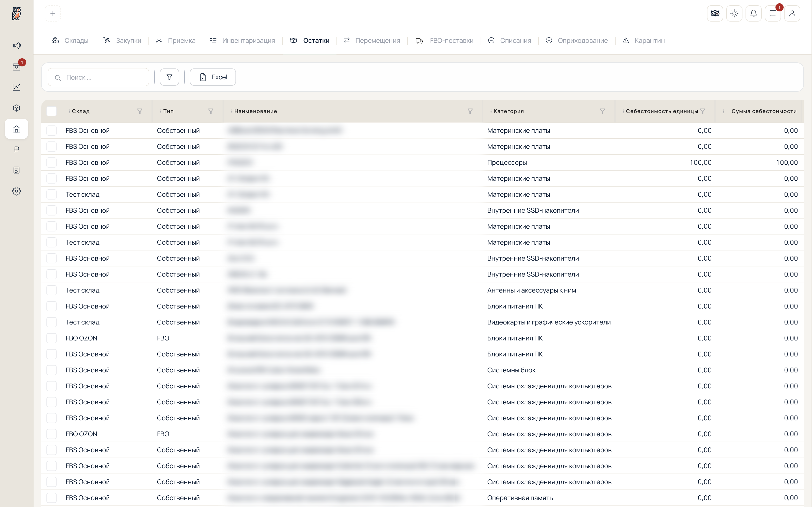Screen dimensions: 812x507
Task: Open the Категория column filter
Action: (x=602, y=111)
